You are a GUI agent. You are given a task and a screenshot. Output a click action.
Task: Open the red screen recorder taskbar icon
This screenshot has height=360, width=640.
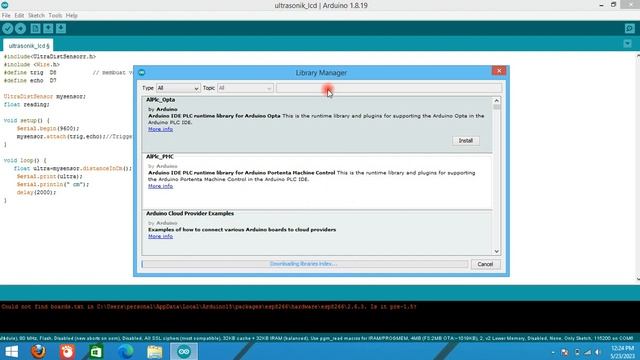point(67,351)
